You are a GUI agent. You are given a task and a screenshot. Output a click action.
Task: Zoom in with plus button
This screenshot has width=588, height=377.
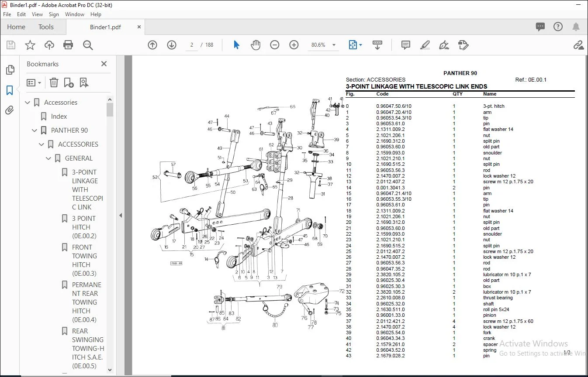pyautogui.click(x=294, y=45)
